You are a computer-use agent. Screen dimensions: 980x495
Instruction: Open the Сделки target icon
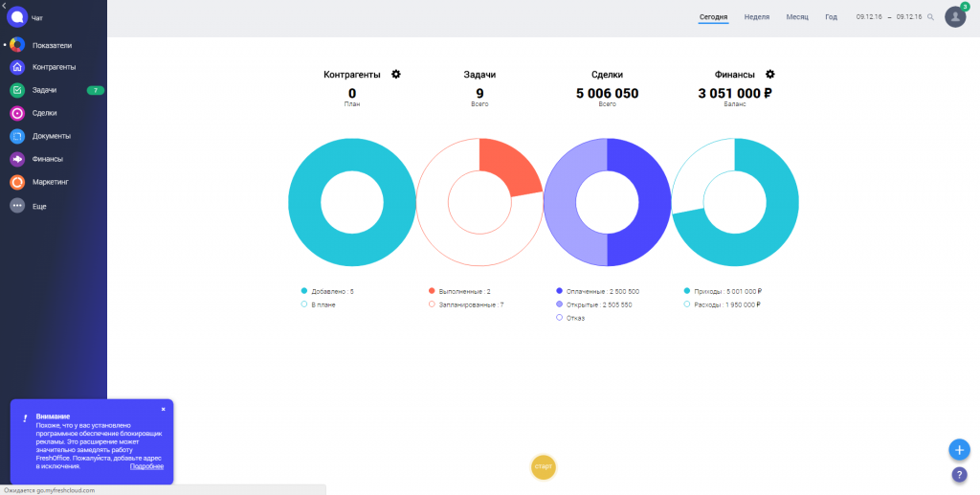point(17,113)
